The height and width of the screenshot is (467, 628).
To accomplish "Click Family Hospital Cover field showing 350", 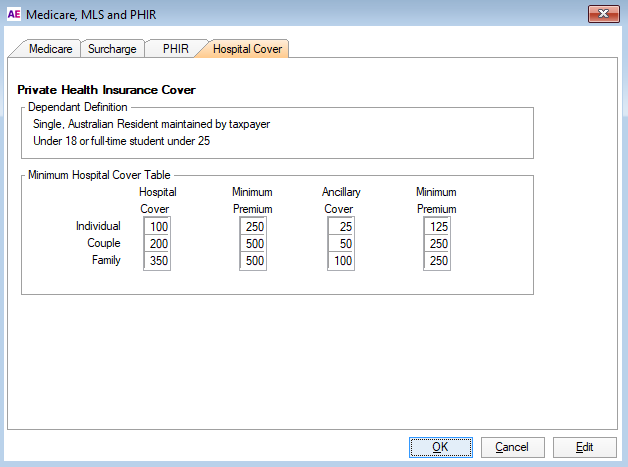I will coord(157,261).
